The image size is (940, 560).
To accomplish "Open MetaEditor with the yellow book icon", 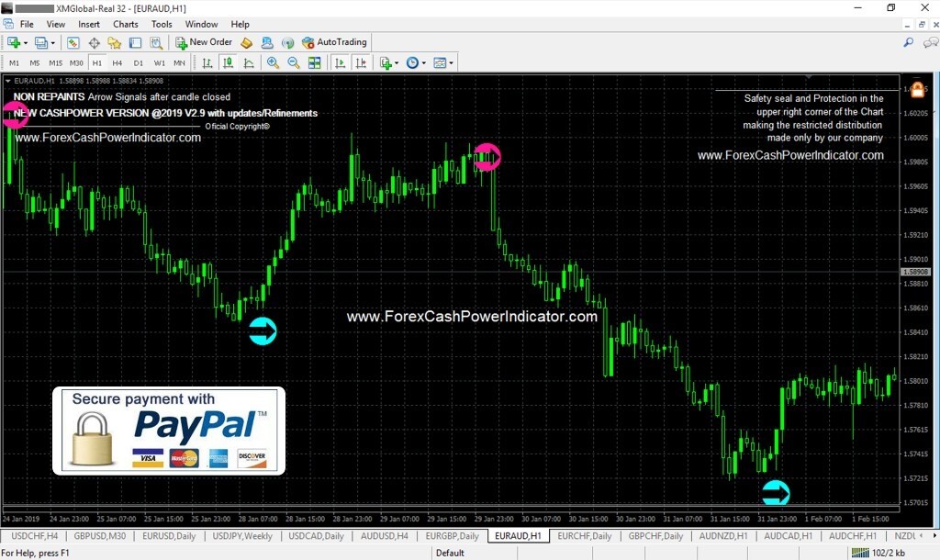I will pyautogui.click(x=246, y=42).
